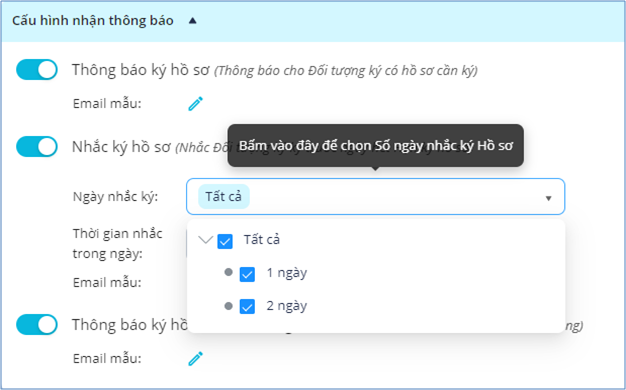Click bullet dot beside 1 ngày
626x390 pixels.
click(228, 273)
